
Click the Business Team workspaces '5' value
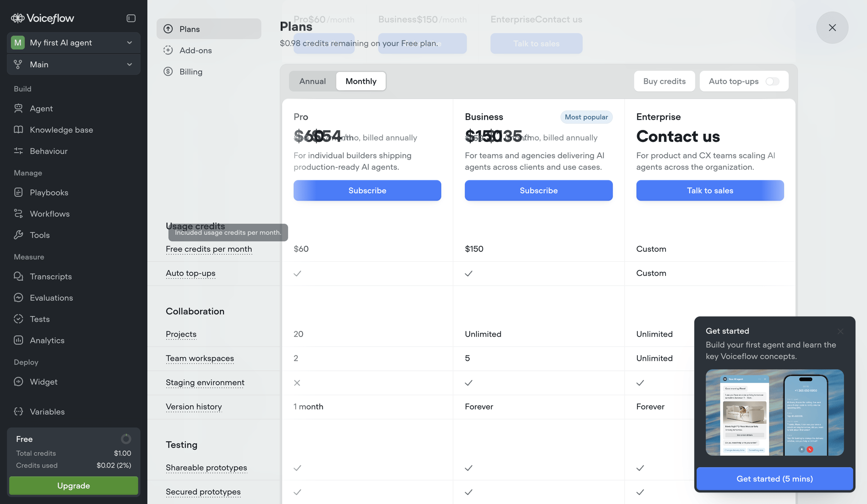point(467,358)
